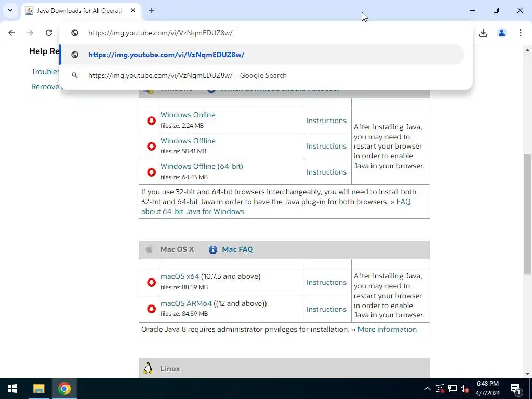Open Instructions for Windows Offline 58.41 MB
Image resolution: width=532 pixels, height=399 pixels.
326,146
